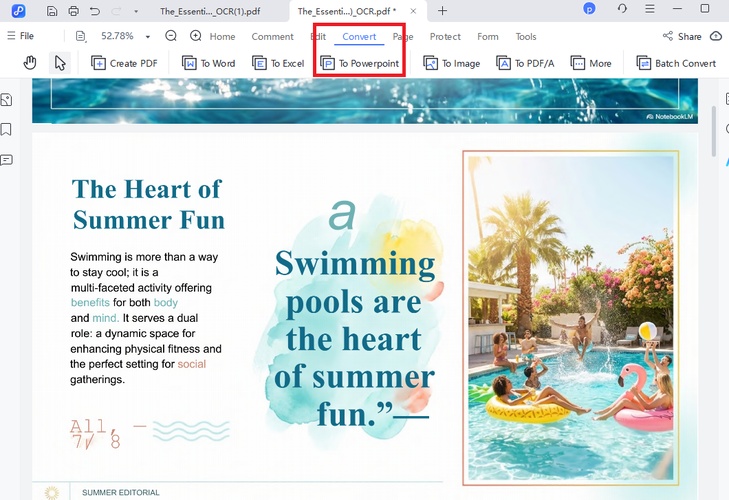Image resolution: width=729 pixels, height=500 pixels.
Task: Click the heading "The Heart of Summer Fun"
Action: click(148, 204)
